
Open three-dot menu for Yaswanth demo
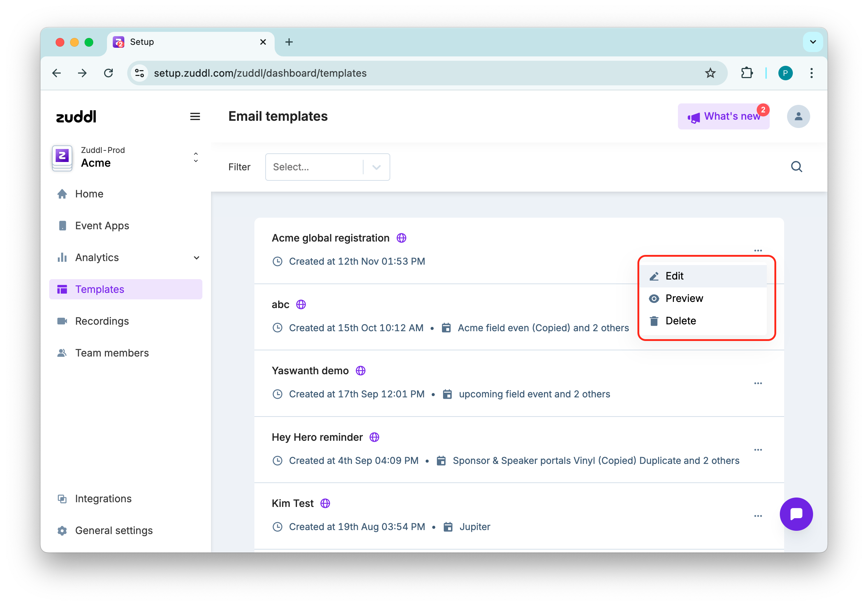[758, 383]
